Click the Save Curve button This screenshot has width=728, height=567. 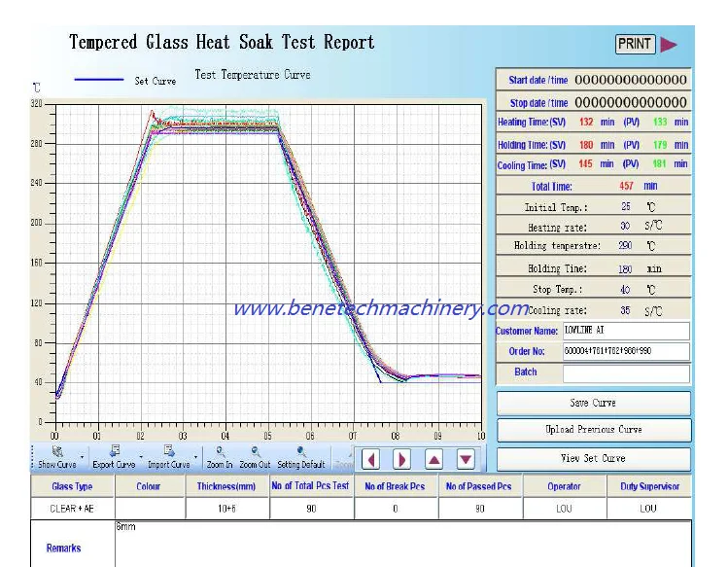coord(593,403)
